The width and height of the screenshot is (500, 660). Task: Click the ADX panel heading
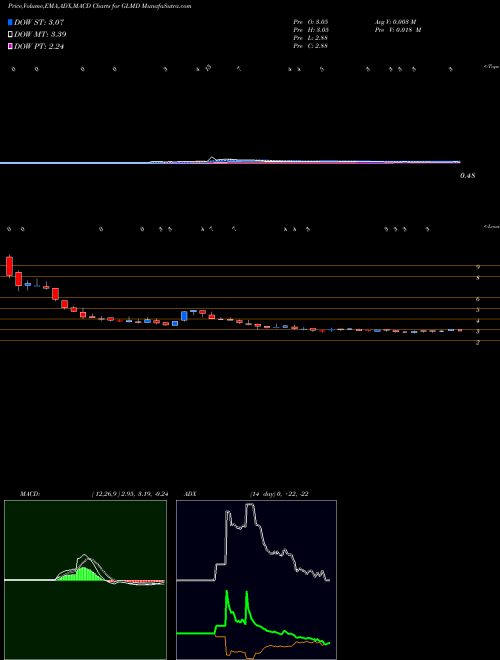click(191, 494)
